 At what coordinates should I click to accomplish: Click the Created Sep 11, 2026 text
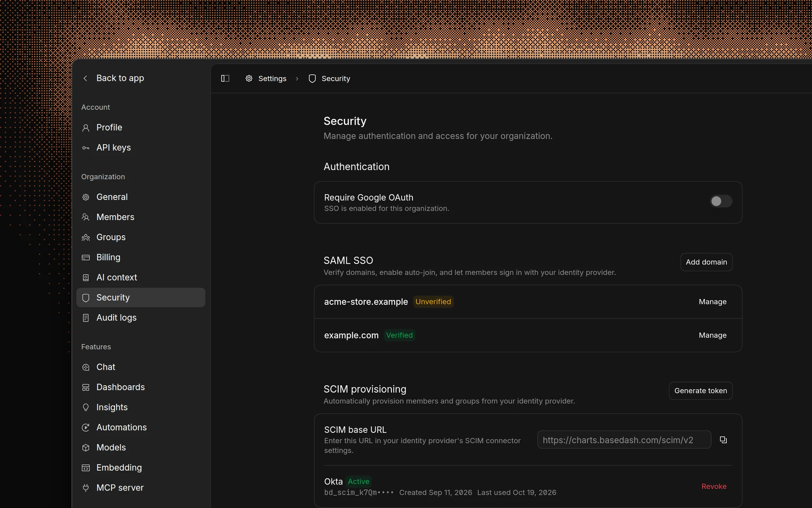[436, 493]
